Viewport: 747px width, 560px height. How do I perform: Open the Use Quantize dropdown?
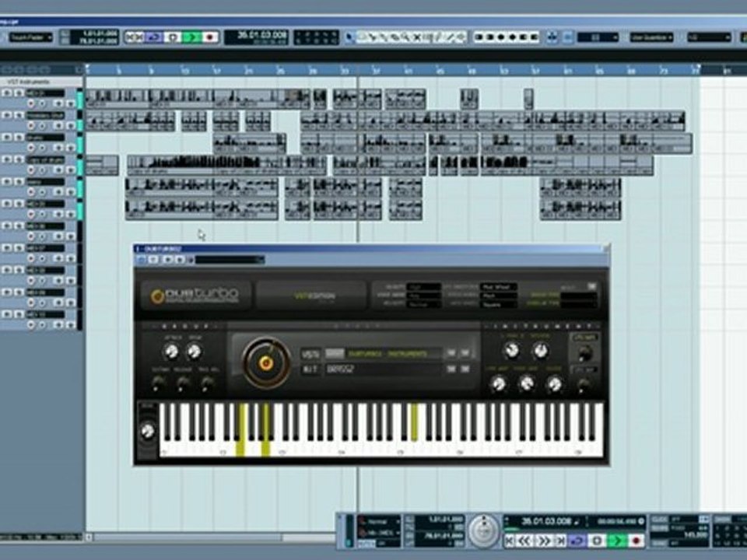(x=651, y=37)
